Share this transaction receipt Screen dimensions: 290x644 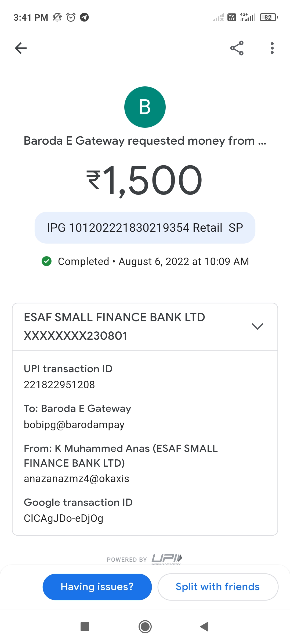tap(237, 48)
